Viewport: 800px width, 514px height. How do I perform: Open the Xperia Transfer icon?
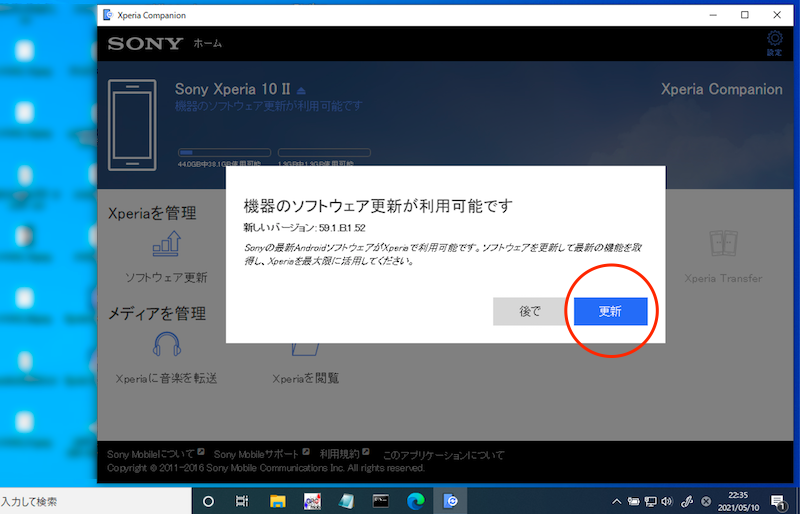click(722, 245)
